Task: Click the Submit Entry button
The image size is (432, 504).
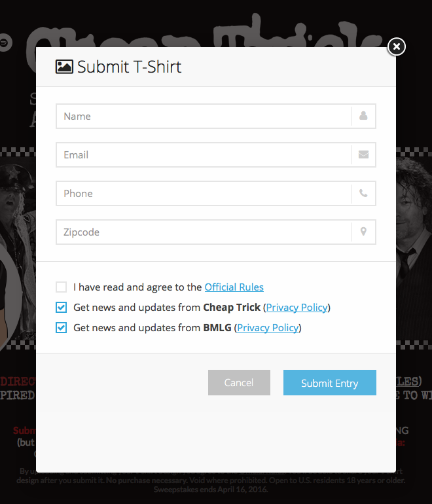Action: (x=330, y=382)
